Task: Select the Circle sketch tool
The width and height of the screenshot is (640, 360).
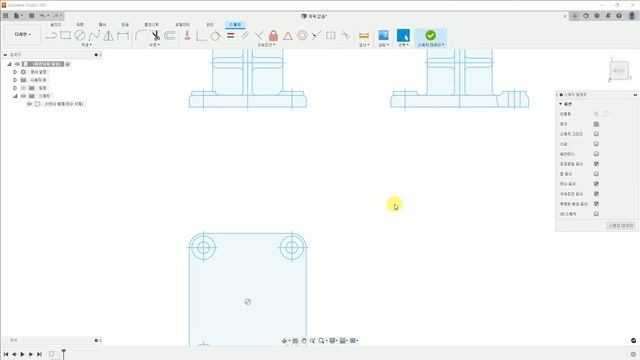Action: tap(80, 36)
